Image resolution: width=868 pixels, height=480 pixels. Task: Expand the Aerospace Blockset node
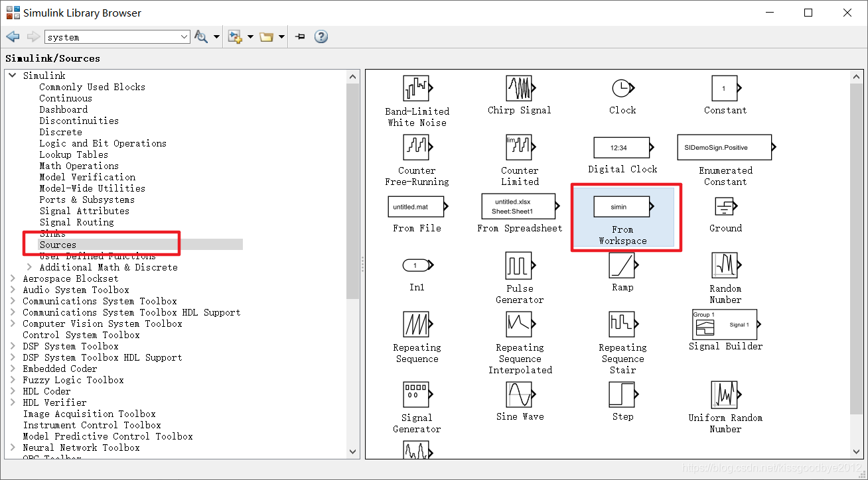point(13,278)
